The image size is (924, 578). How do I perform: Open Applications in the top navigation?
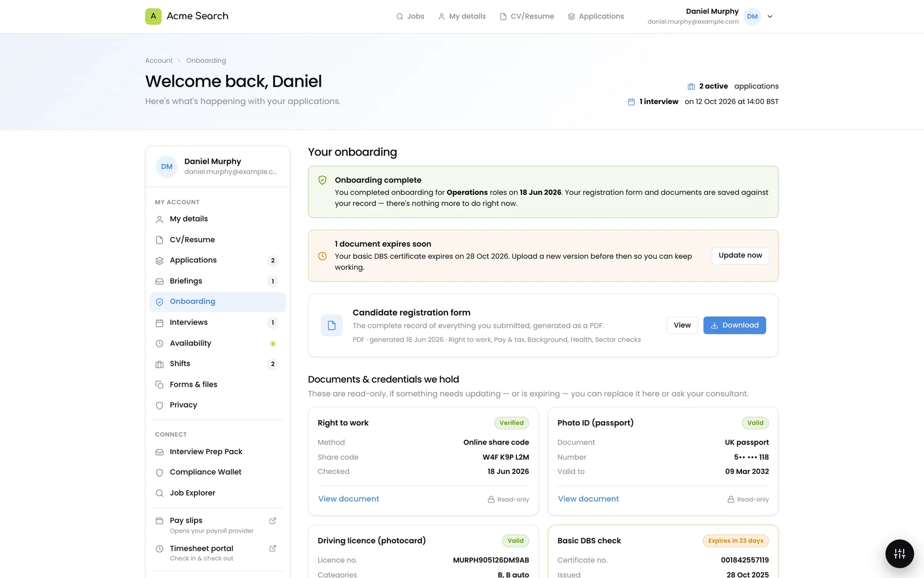[x=596, y=16]
